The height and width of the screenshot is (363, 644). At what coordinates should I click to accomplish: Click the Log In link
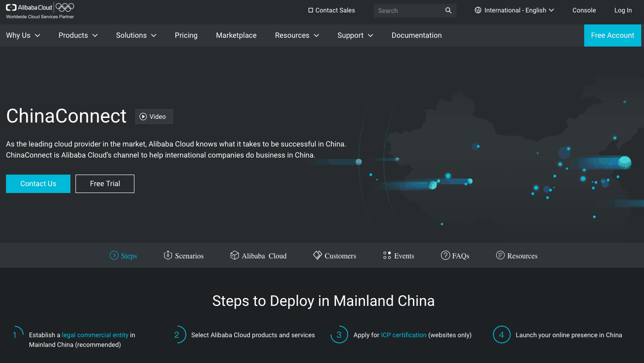coord(623,10)
